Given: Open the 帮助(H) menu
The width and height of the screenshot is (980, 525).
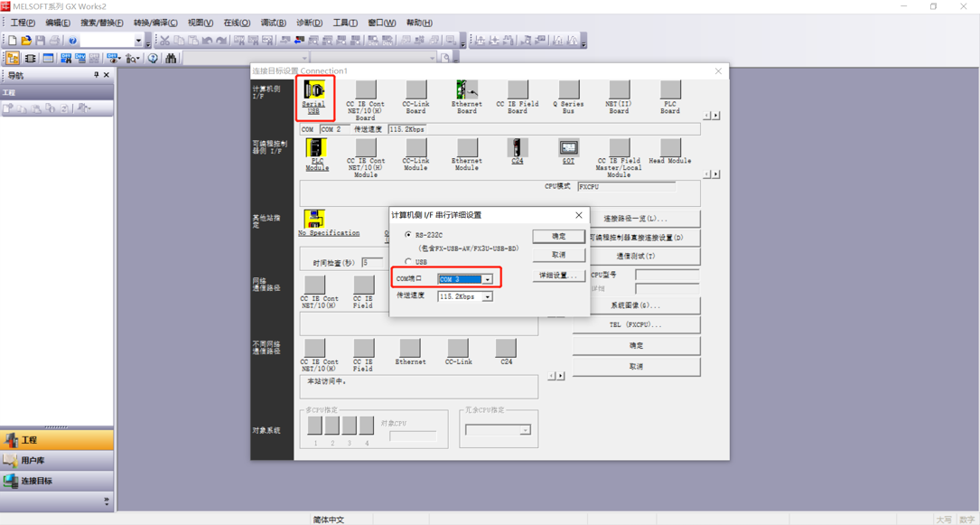Looking at the screenshot, I should [x=419, y=23].
